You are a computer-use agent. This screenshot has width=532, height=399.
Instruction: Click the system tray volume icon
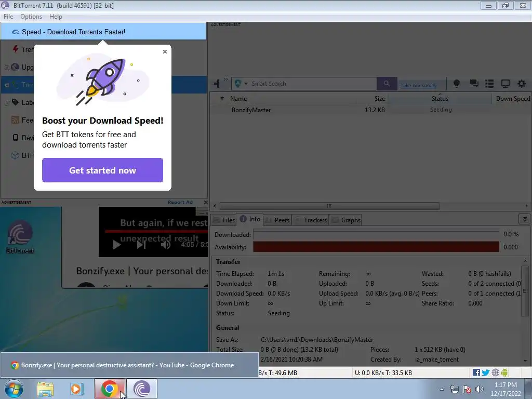click(479, 389)
